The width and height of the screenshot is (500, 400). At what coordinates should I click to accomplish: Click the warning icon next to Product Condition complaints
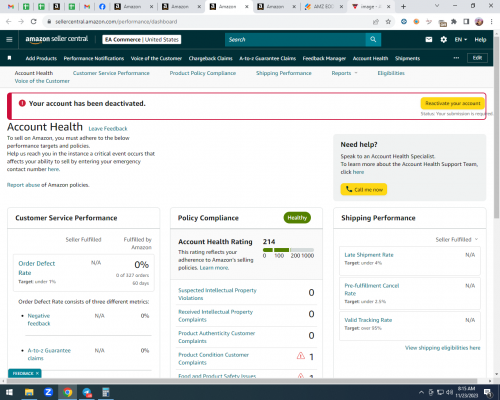pos(301,356)
